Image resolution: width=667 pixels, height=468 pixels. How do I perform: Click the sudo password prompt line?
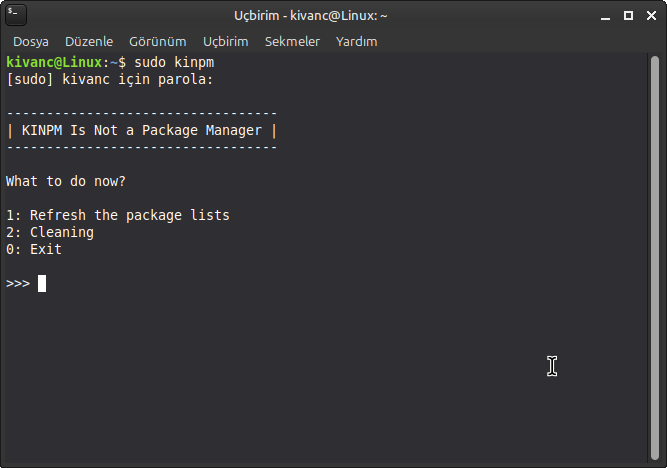109,79
